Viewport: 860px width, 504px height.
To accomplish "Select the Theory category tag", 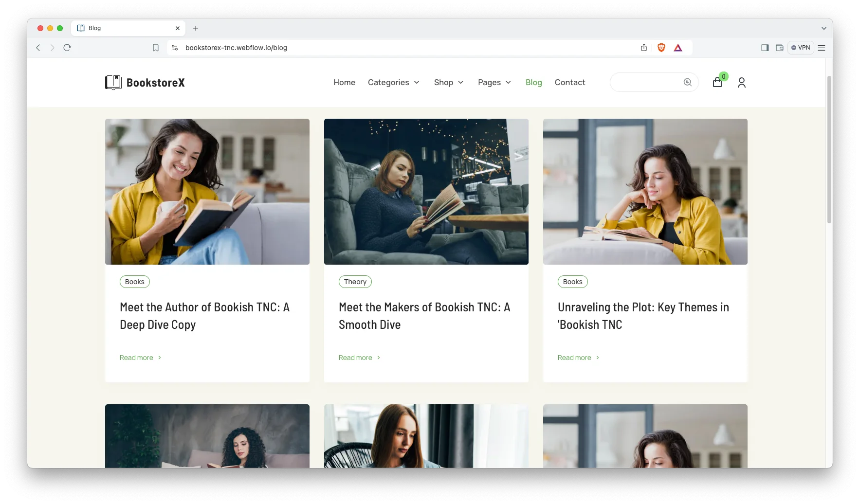I will (355, 282).
